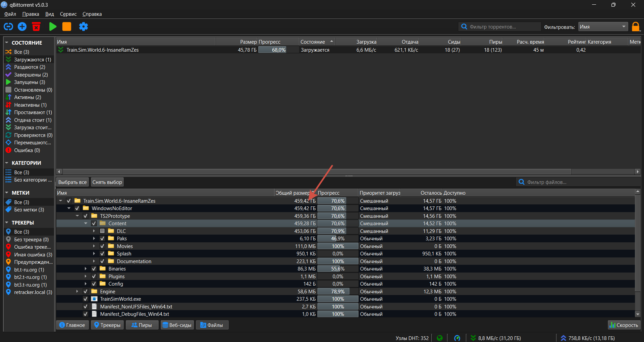644x342 pixels.
Task: Uncheck the TrainSimWorld.exe file checkbox
Action: pyautogui.click(x=86, y=299)
